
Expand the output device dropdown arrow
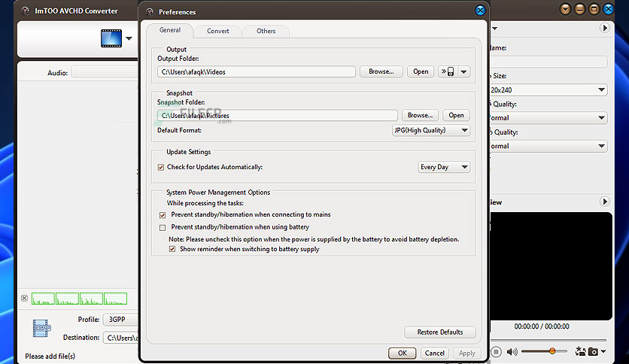(463, 71)
